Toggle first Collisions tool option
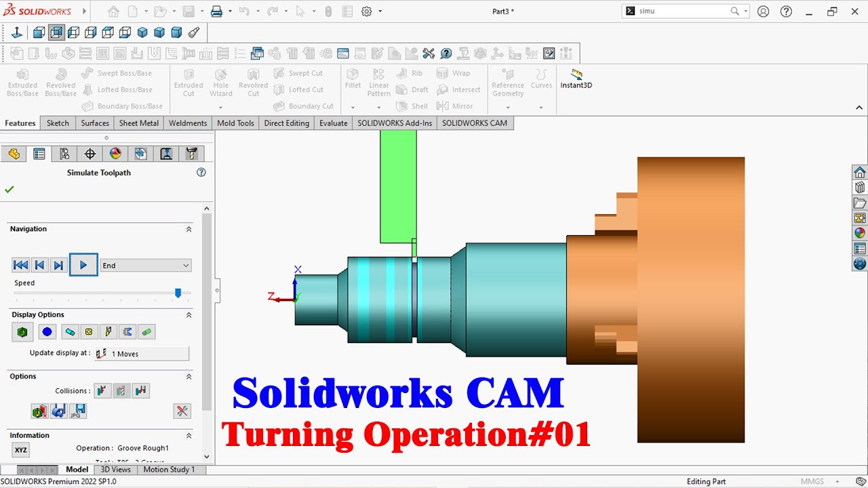The width and height of the screenshot is (868, 488). tap(102, 390)
